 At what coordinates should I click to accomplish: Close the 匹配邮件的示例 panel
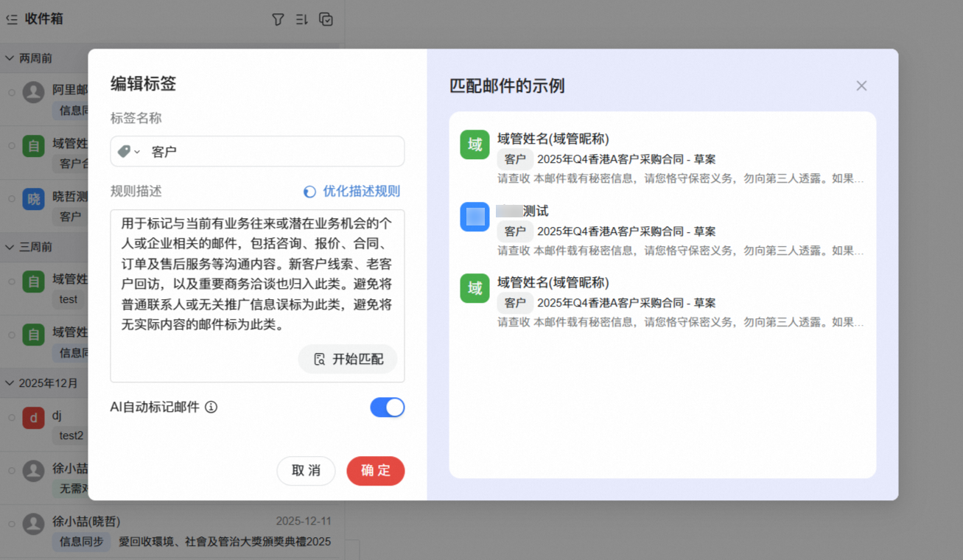[861, 85]
